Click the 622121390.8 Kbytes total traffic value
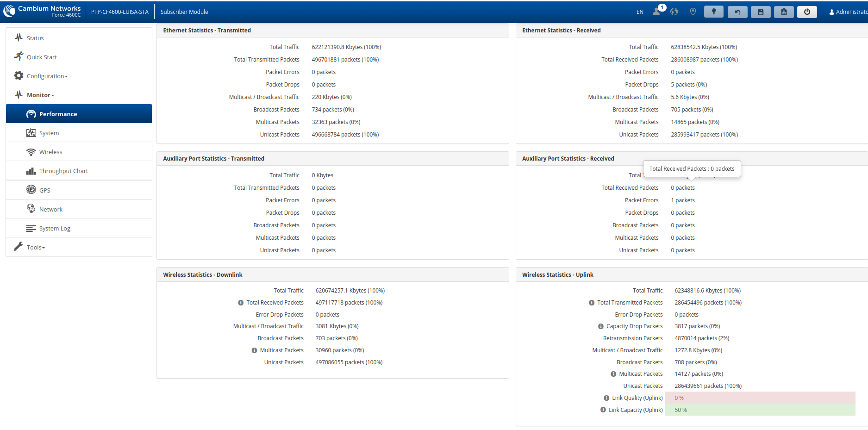The image size is (868, 430). coord(346,47)
